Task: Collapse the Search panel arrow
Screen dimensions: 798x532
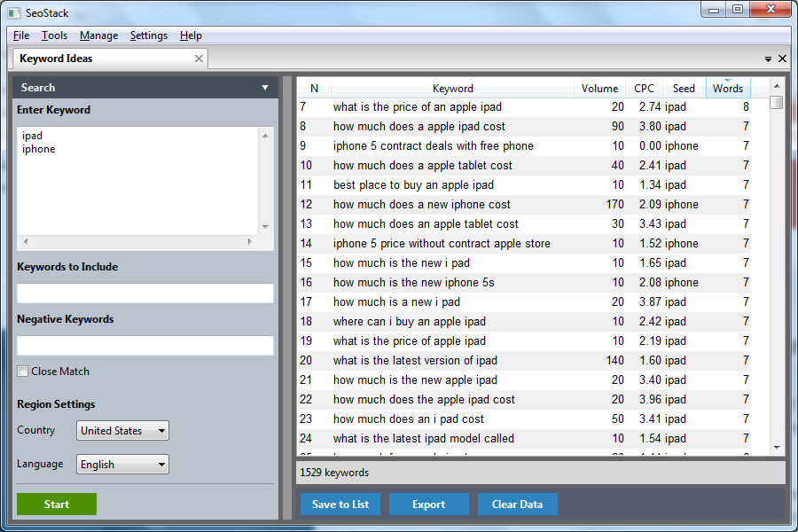Action: pyautogui.click(x=264, y=88)
